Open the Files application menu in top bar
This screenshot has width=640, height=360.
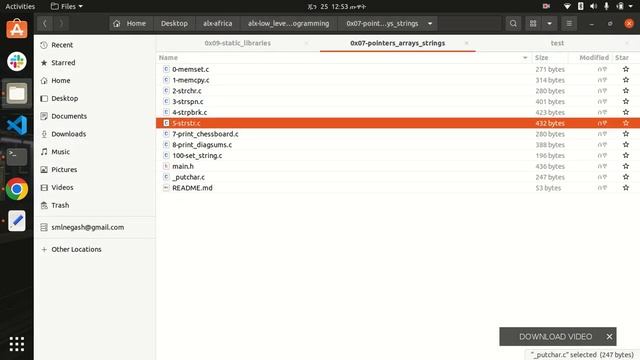pyautogui.click(x=67, y=6)
